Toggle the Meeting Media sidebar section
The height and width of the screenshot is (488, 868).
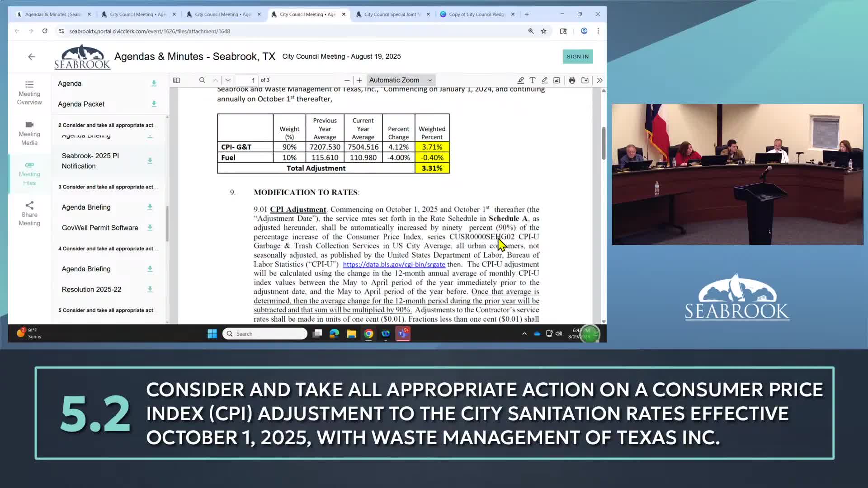(x=29, y=133)
